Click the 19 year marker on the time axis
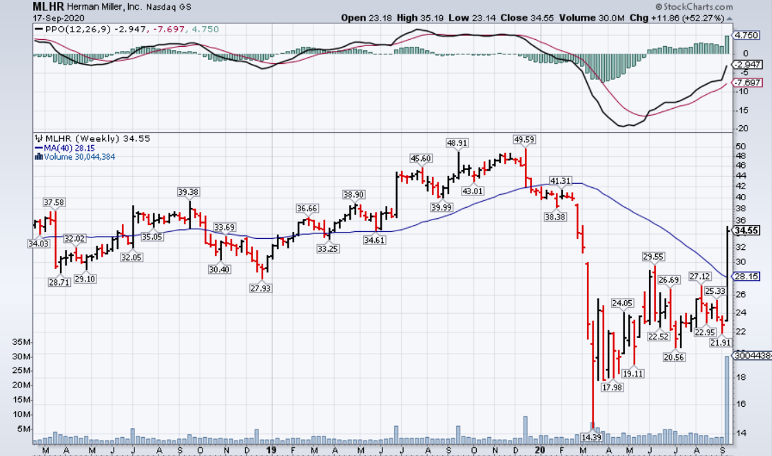The width and height of the screenshot is (772, 456). tap(271, 451)
